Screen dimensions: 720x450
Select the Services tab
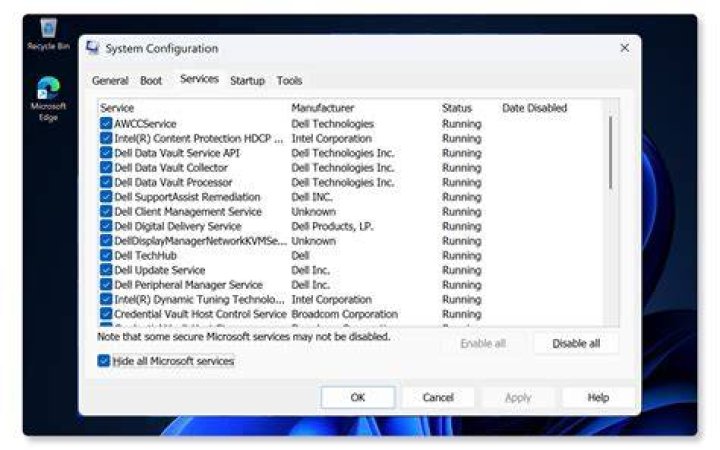pyautogui.click(x=199, y=79)
